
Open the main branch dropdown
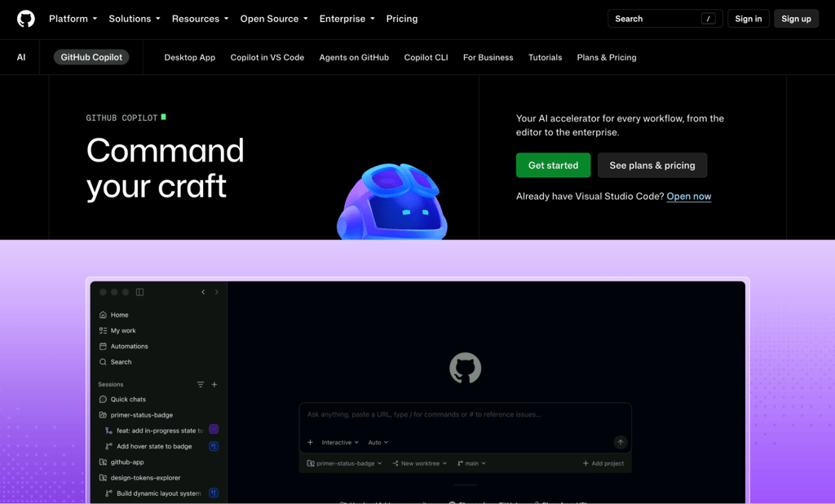[471, 463]
